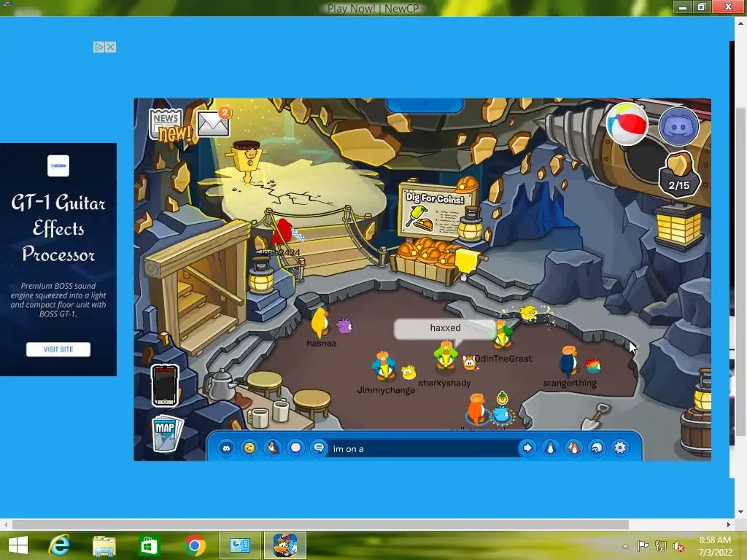Screen dimensions: 747x560
Task: Open the player card penguin icon
Action: tap(550, 448)
